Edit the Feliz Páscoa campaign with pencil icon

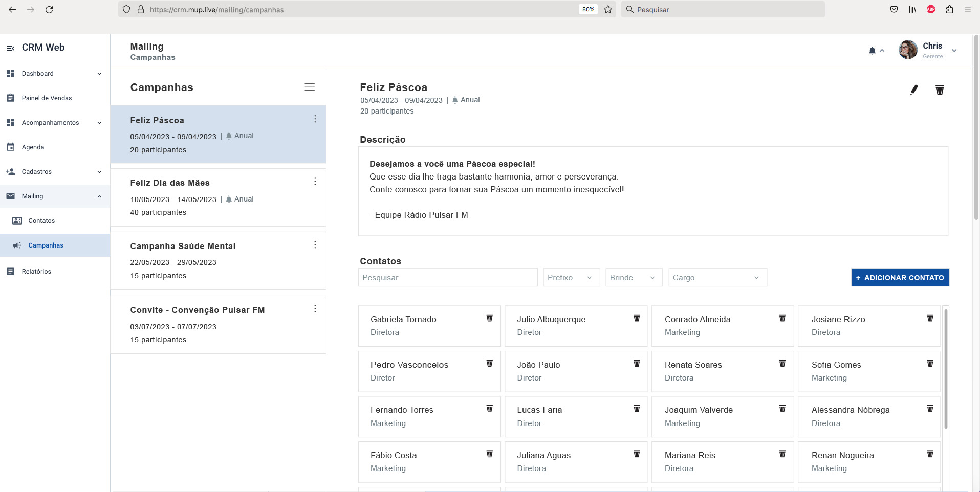coord(914,90)
